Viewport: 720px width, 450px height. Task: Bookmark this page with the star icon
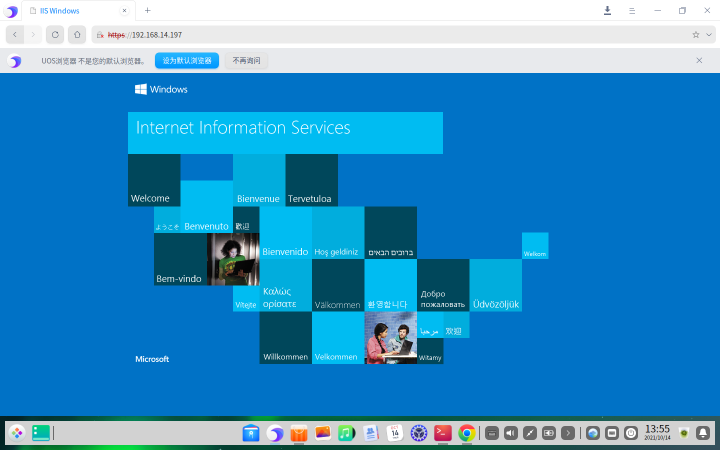(696, 34)
